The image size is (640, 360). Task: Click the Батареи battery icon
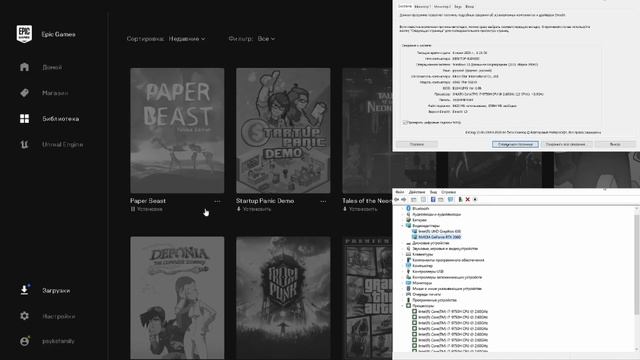(x=408, y=220)
